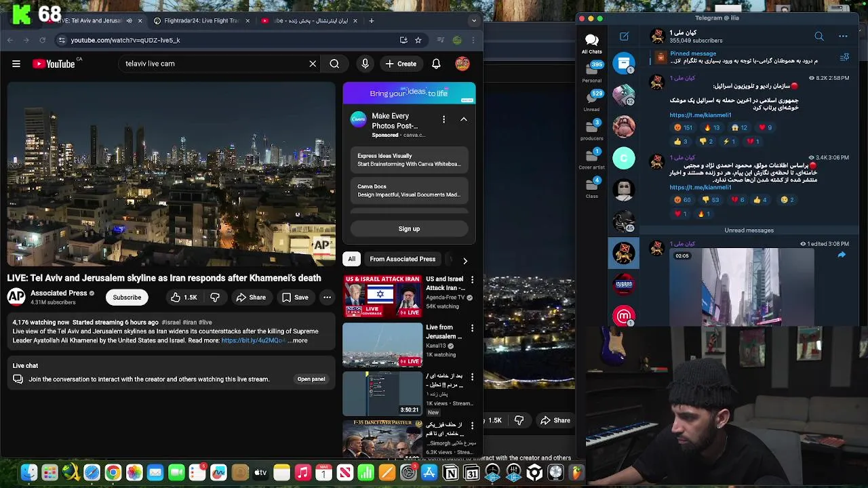Click the YouTube search input field
Image resolution: width=868 pixels, height=488 pixels.
point(214,64)
